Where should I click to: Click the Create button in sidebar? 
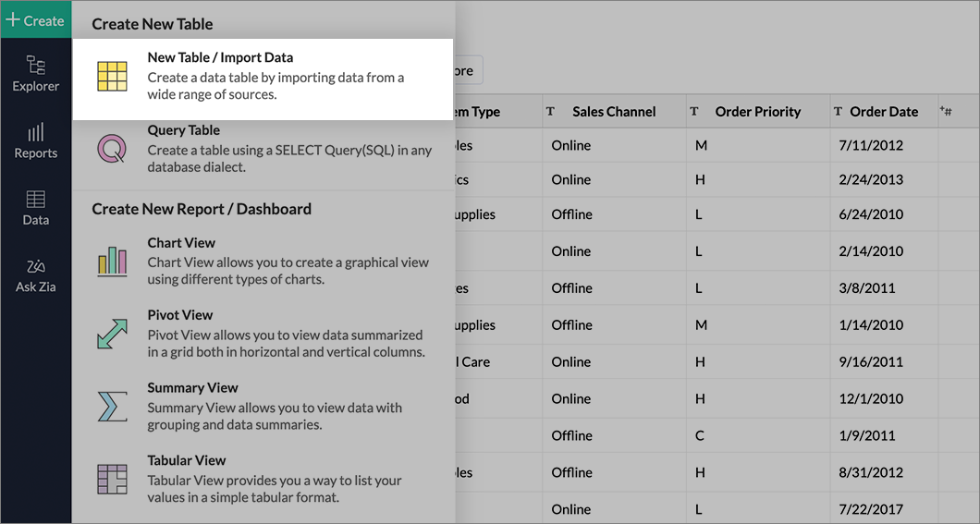pyautogui.click(x=35, y=19)
